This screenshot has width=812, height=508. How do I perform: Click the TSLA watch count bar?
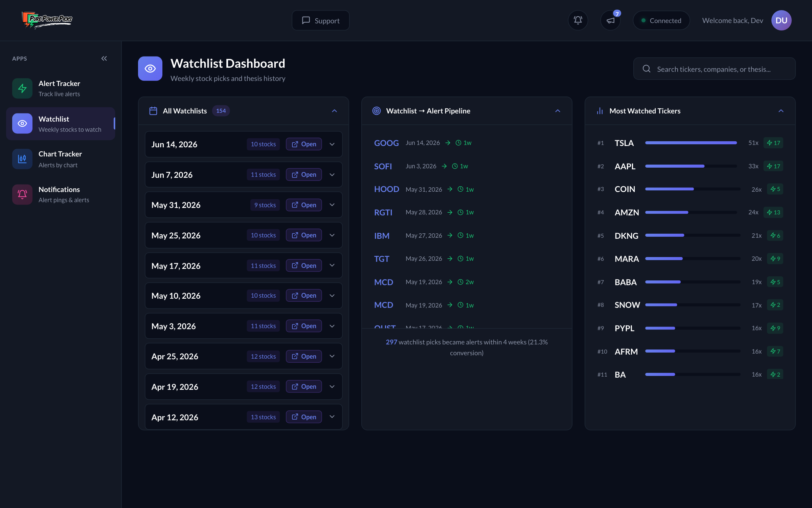(691, 143)
